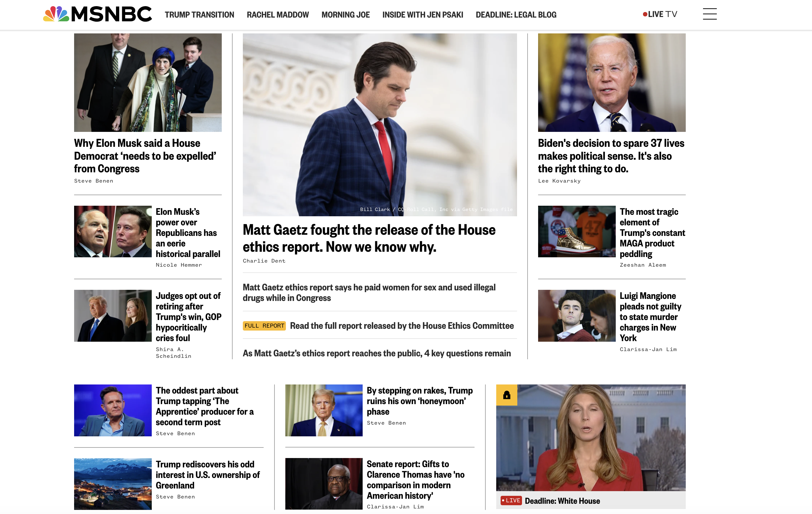Open the 4 key questions remain link
Image resolution: width=812 pixels, height=514 pixels.
tap(377, 353)
